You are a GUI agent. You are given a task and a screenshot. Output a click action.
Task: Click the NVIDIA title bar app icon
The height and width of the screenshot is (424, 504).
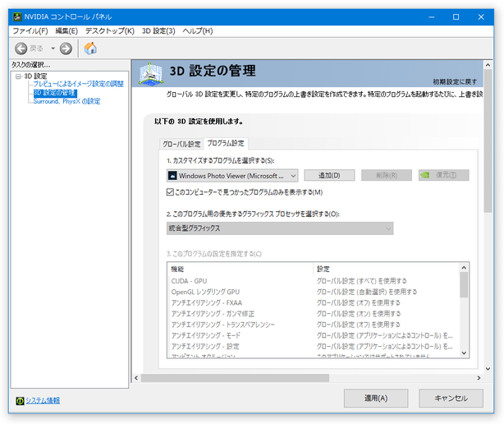[x=17, y=16]
